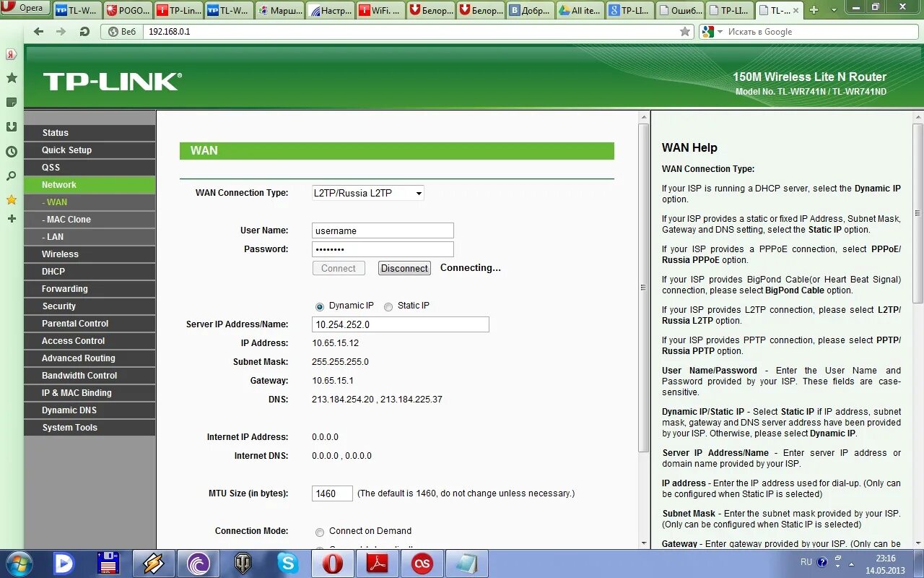
Task: Click the TP-LINK logo
Action: (113, 82)
